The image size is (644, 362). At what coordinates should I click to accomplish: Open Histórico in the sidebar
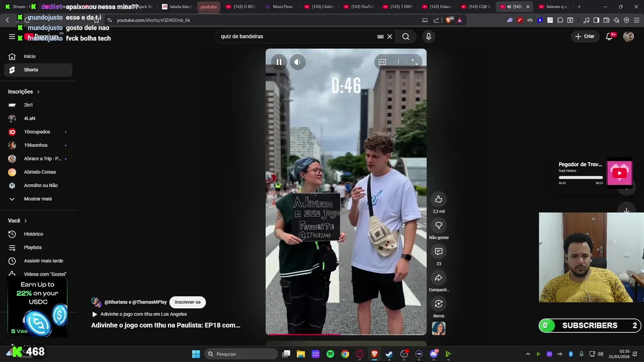pyautogui.click(x=38, y=234)
